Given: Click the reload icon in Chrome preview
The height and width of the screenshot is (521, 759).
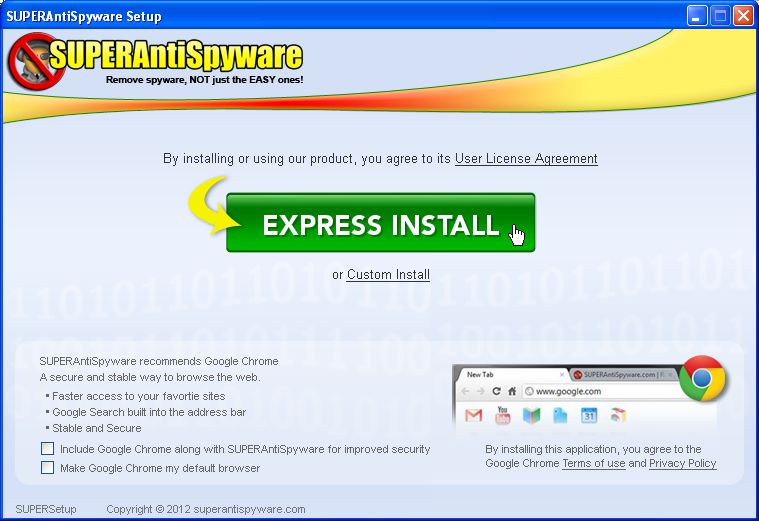Looking at the screenshot, I should click(496, 391).
